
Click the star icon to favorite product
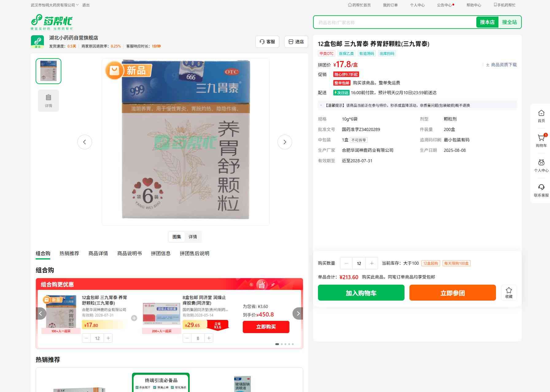click(509, 292)
